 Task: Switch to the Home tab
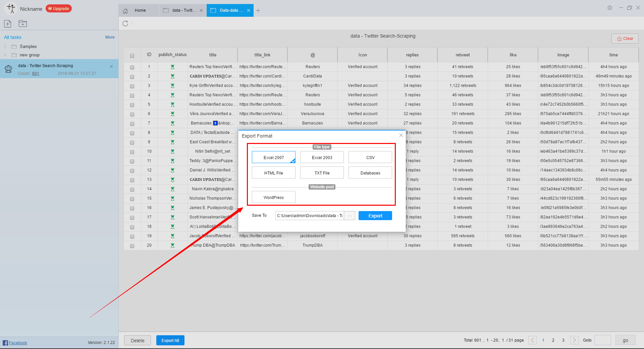[x=139, y=10]
